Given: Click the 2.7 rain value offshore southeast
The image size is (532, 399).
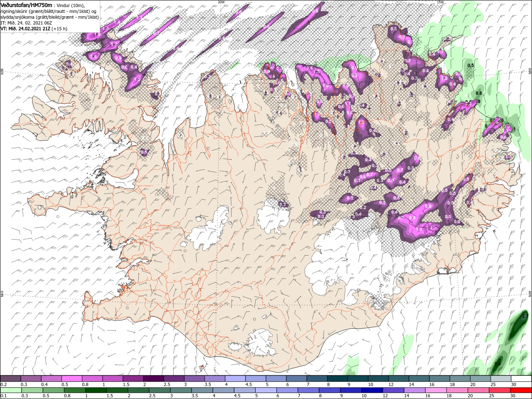Looking at the screenshot, I should pyautogui.click(x=525, y=316).
